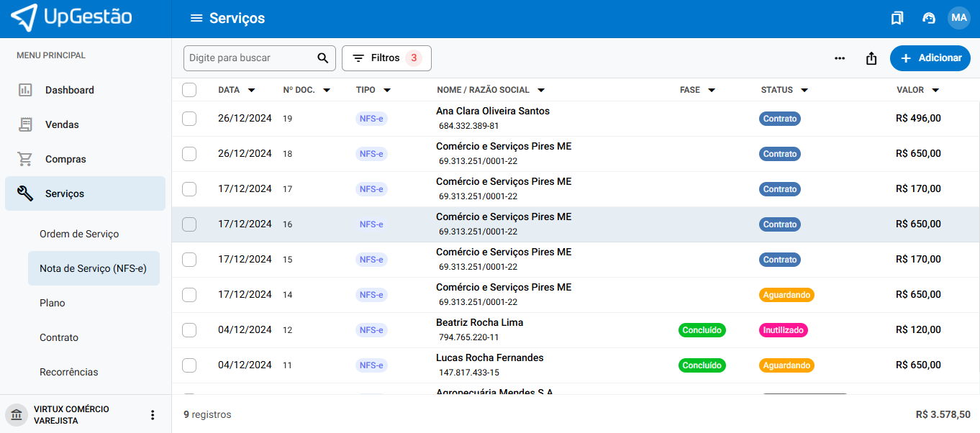This screenshot has height=433, width=980.
Task: Open the support headset icon
Action: (928, 19)
